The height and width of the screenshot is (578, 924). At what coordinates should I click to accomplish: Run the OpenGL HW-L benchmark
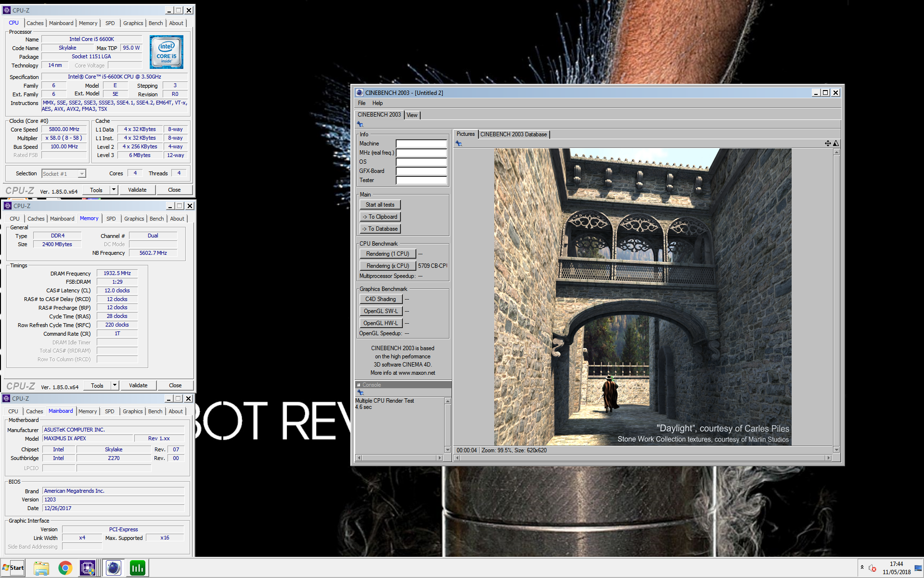[380, 323]
